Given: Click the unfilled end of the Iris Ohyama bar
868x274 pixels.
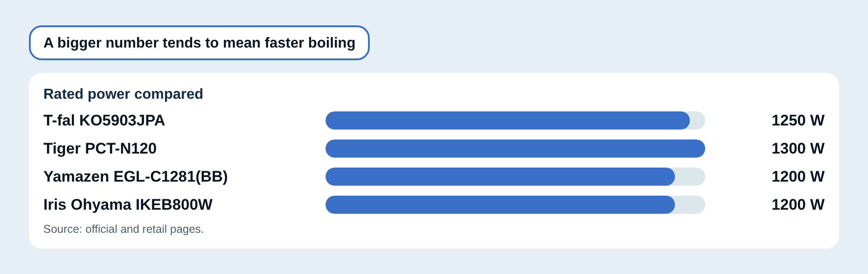Looking at the screenshot, I should [690, 205].
